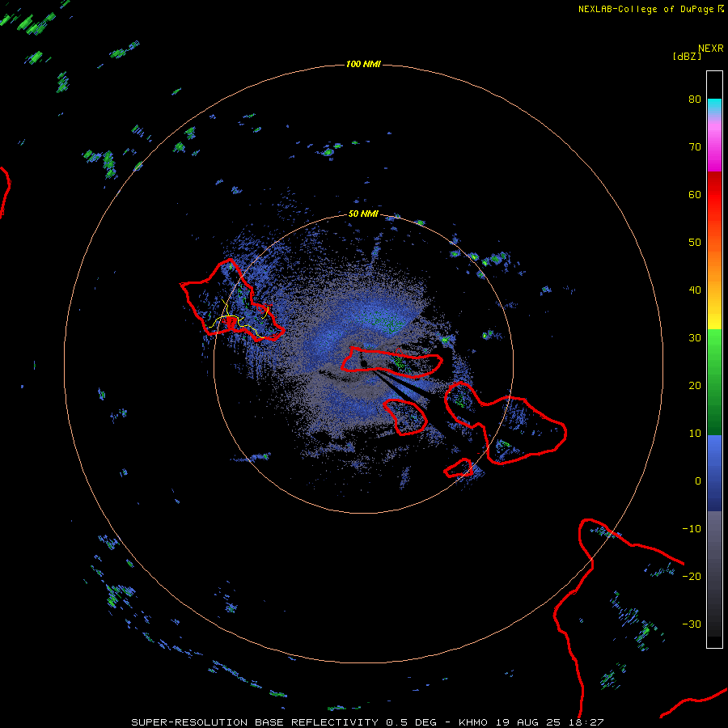Click the black radar site dot at center
This screenshot has width=728, height=728.
[364, 363]
